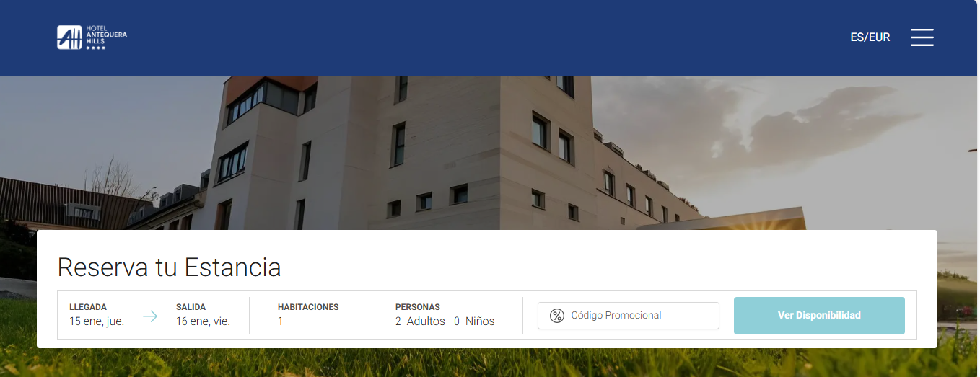Expand the Personas guests selector

point(445,315)
